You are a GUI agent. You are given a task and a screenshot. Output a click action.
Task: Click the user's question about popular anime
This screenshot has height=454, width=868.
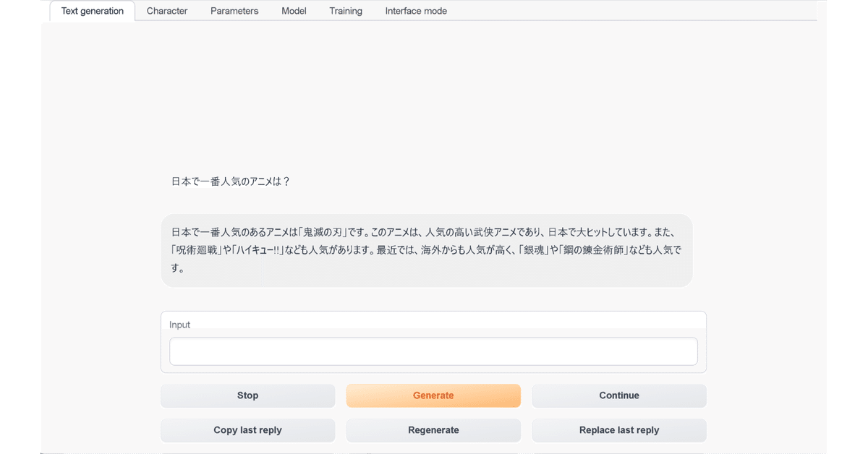pos(230,181)
